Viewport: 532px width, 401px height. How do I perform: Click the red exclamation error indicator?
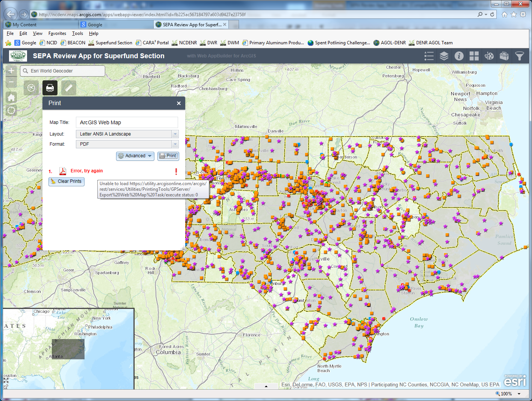point(176,171)
